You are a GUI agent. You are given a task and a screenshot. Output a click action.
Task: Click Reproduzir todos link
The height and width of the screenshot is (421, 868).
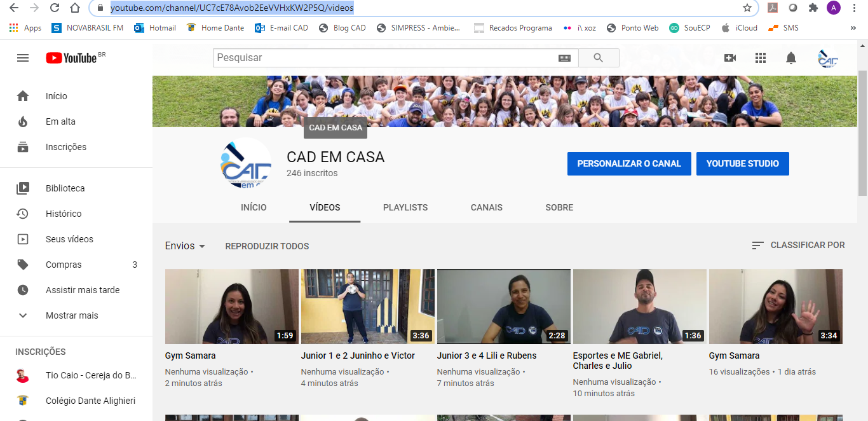267,246
